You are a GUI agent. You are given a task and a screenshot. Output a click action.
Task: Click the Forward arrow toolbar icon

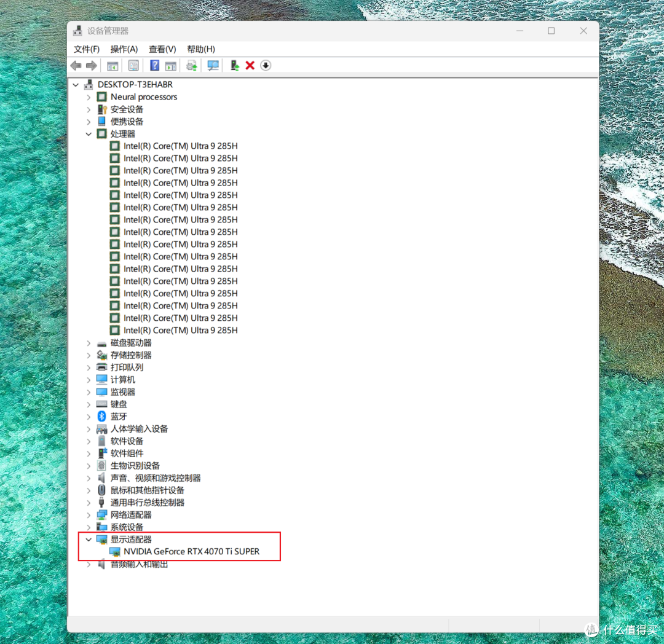pyautogui.click(x=92, y=66)
